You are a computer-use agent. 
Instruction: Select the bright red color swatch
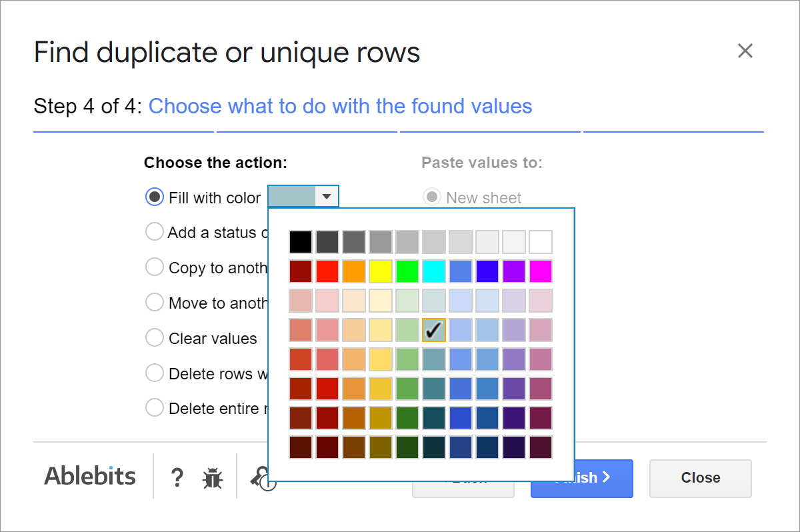(x=327, y=271)
